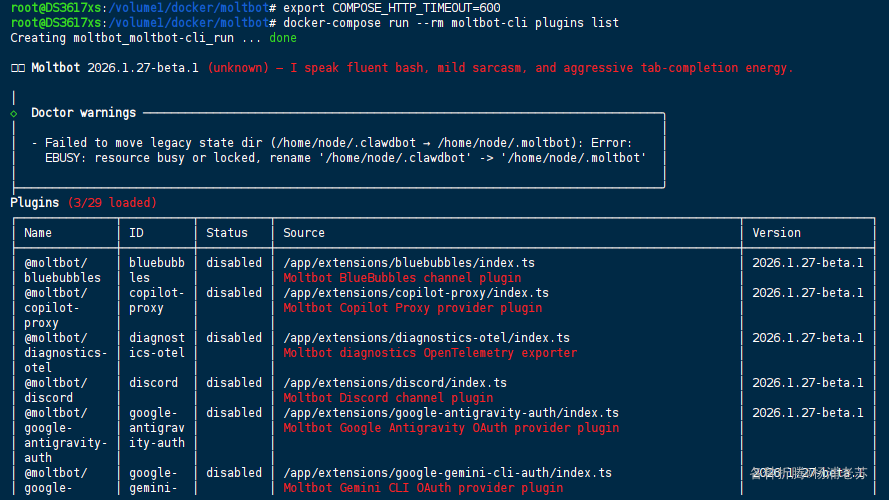Click the emoji placeholder boxes before Moltbot

point(17,68)
